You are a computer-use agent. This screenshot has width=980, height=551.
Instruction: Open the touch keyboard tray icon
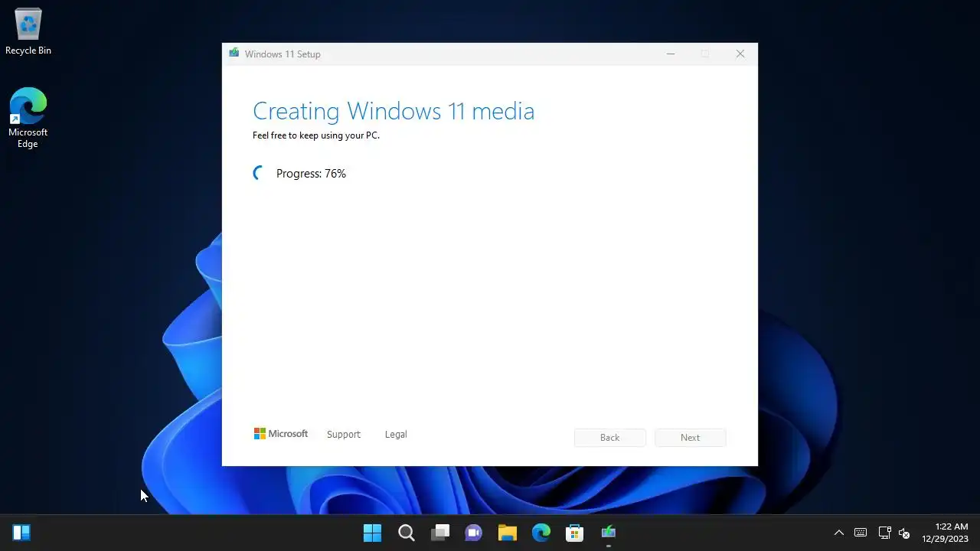861,533
